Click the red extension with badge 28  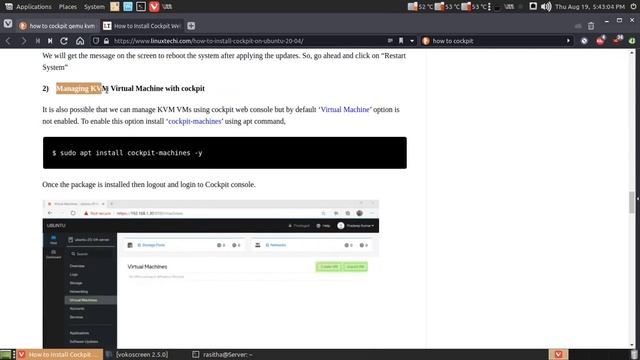click(617, 40)
